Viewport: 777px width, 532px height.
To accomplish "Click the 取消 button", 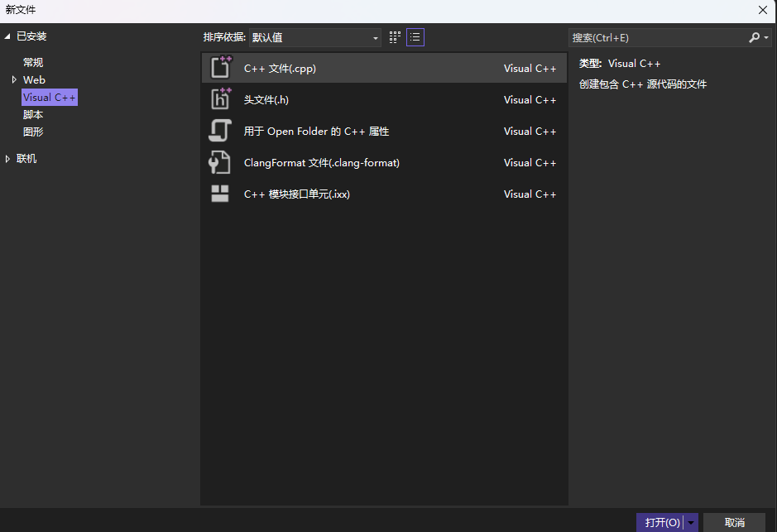I will 734,523.
